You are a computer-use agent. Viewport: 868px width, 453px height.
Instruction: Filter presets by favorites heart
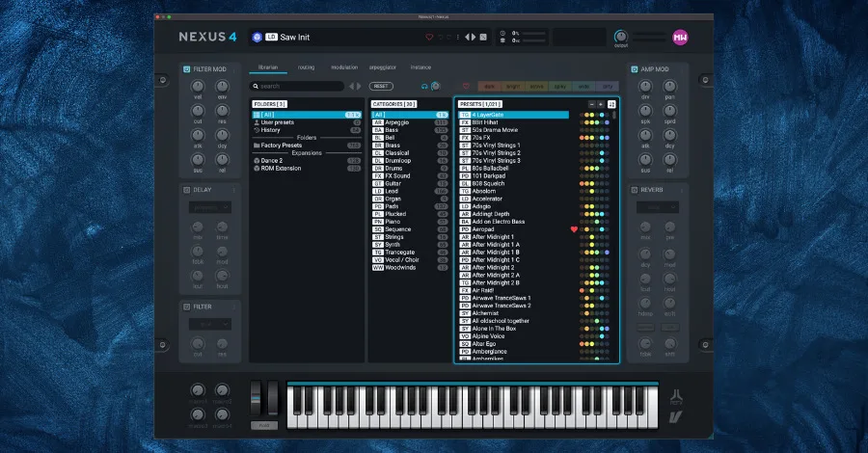tap(466, 87)
